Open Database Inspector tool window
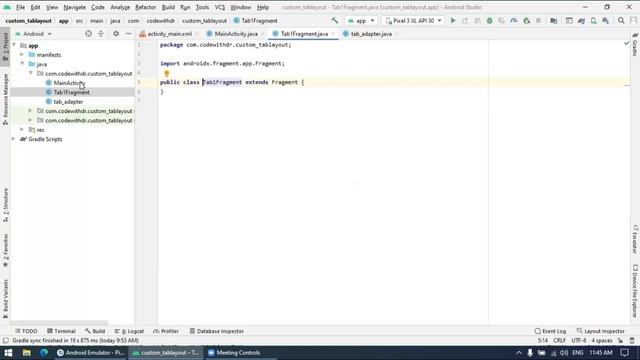640x360 pixels. [217, 331]
